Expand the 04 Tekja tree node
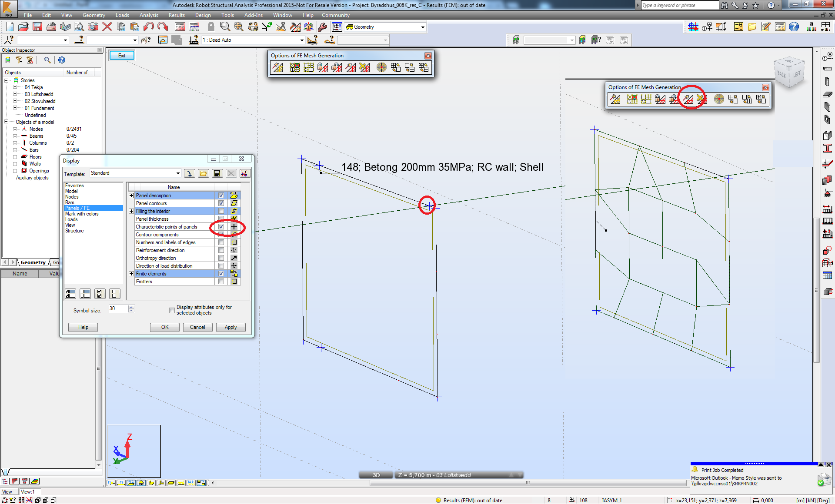This screenshot has width=835, height=504. (x=16, y=87)
